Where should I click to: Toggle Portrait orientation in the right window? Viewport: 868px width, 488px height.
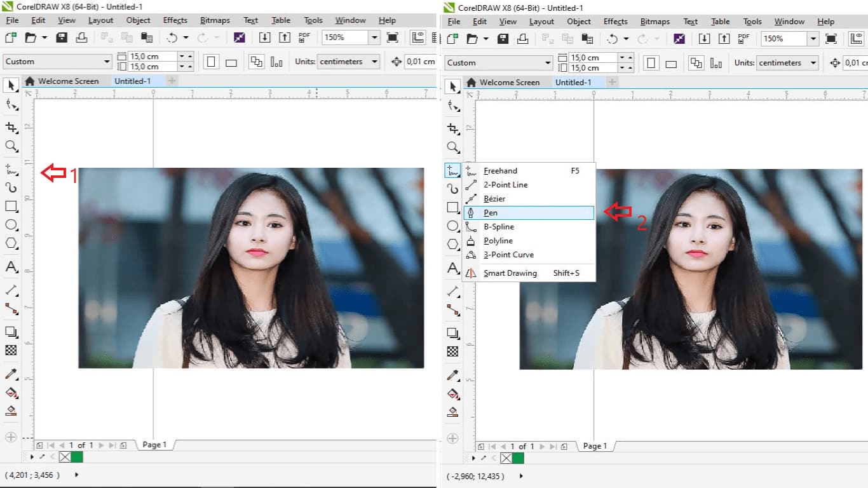651,63
